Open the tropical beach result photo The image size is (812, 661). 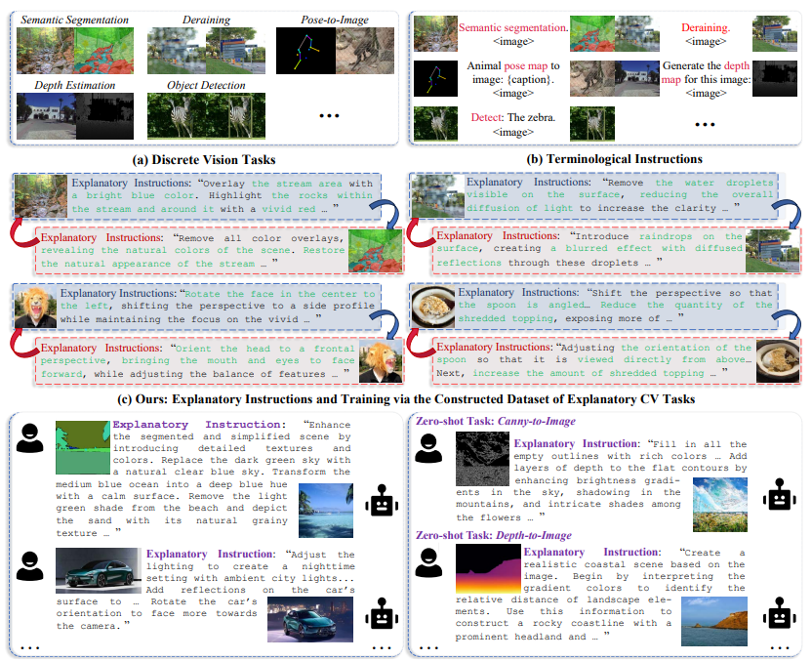326,511
